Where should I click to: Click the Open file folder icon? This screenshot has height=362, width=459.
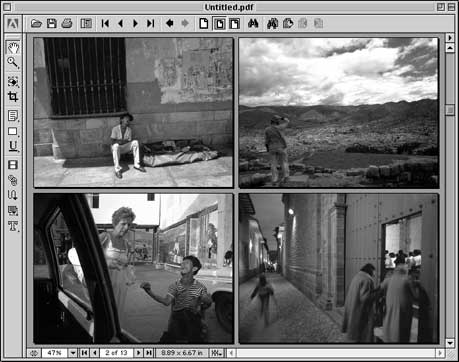click(36, 23)
